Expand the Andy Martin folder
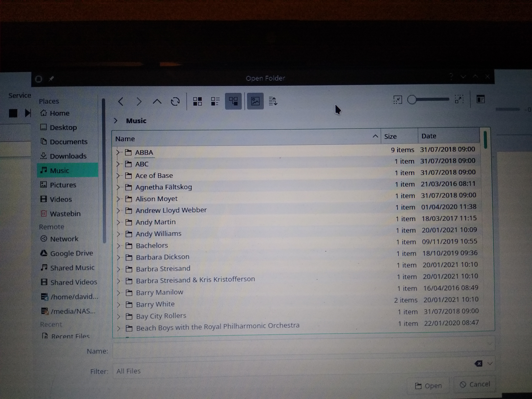 tap(118, 222)
